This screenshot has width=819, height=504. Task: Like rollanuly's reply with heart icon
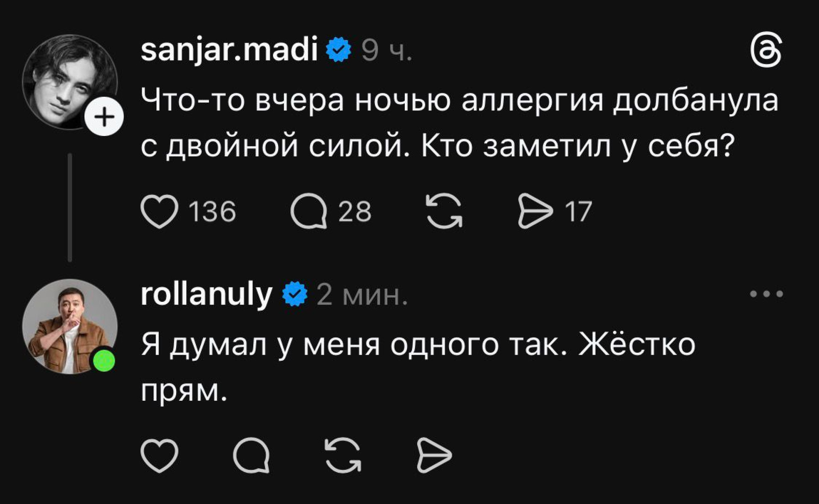point(159,455)
